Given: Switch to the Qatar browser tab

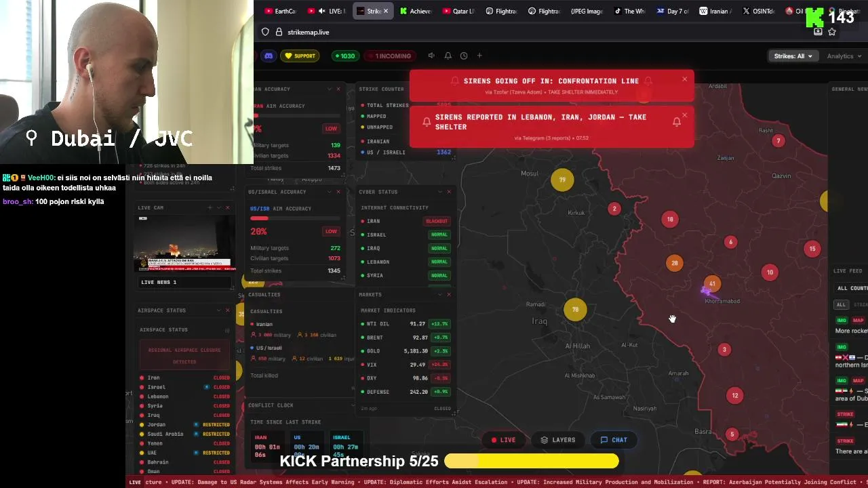Looking at the screenshot, I should click(x=458, y=11).
